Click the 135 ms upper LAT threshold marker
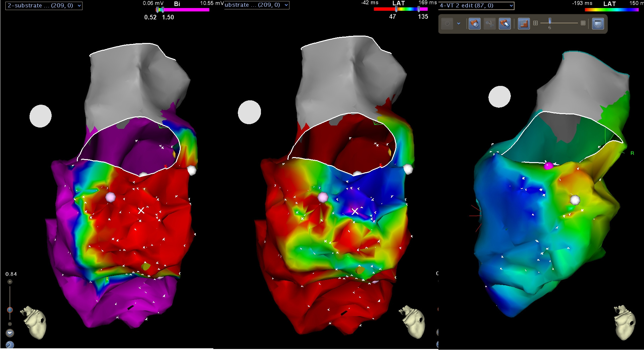The height and width of the screenshot is (350, 644). (x=419, y=9)
